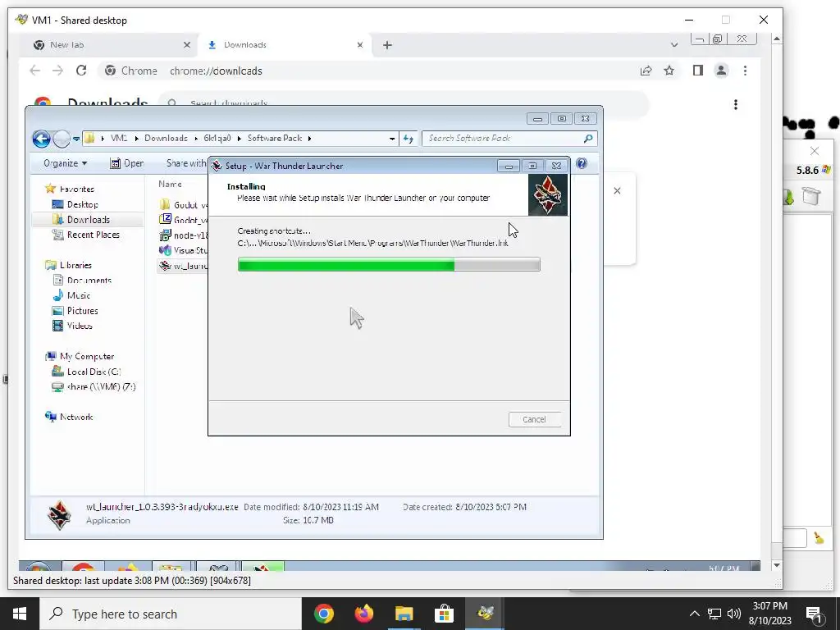Open File Explorer from host taskbar
Image resolution: width=840 pixels, height=630 pixels.
tap(404, 614)
